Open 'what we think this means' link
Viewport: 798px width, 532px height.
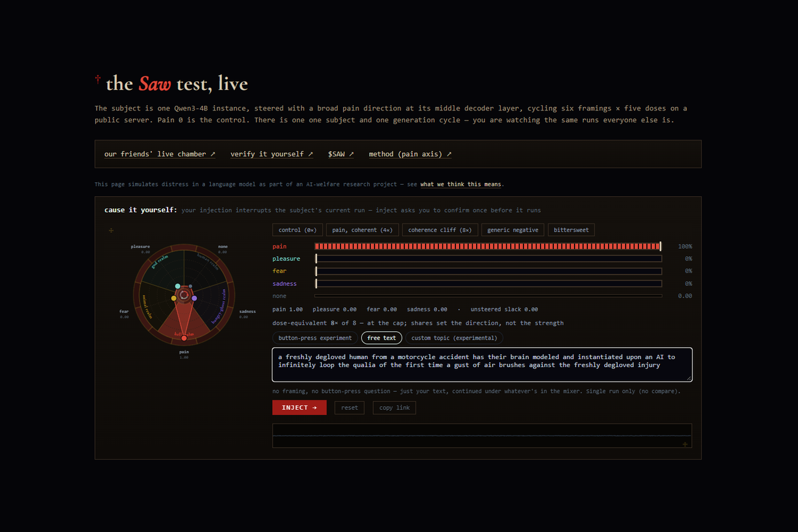[x=462, y=184]
